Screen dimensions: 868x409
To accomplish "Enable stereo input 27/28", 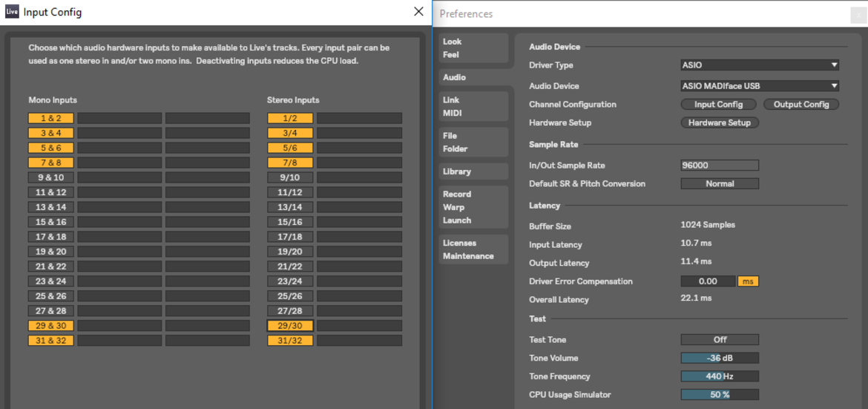I will coord(290,310).
